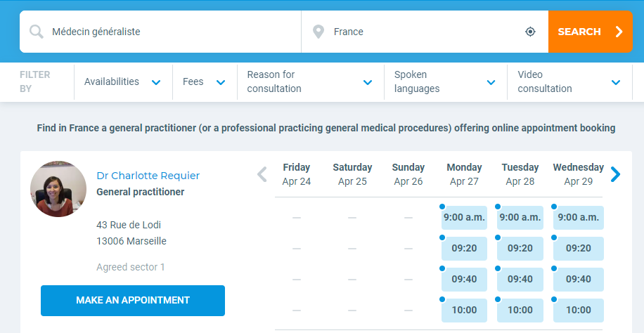Expand the Availabilities filter
This screenshot has width=644, height=333.
[123, 82]
